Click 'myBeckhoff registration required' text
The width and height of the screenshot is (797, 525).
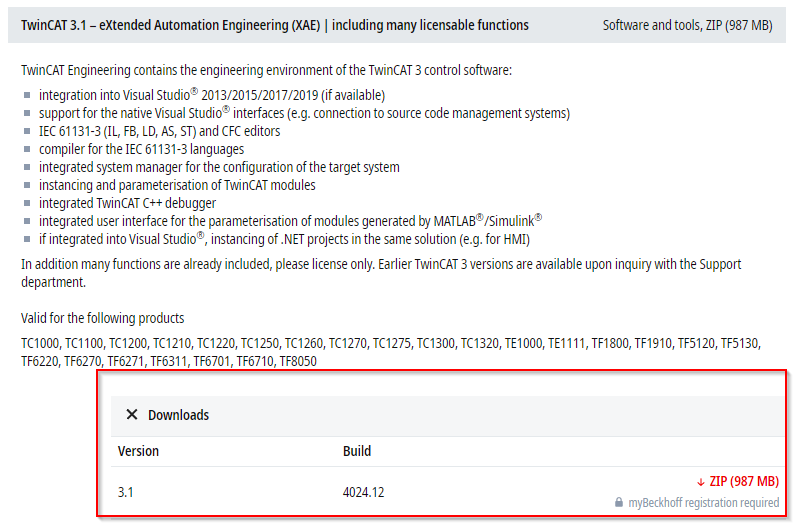tap(703, 503)
